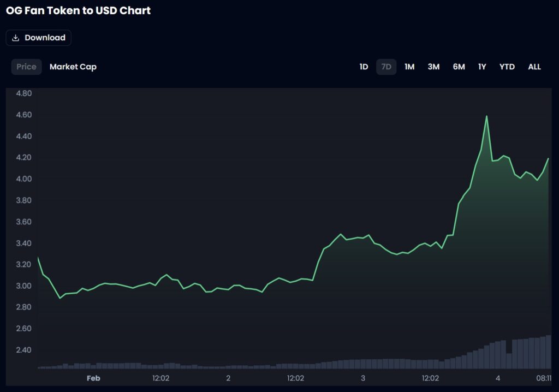Click the Feb date axis label
559x392 pixels.
(93, 378)
